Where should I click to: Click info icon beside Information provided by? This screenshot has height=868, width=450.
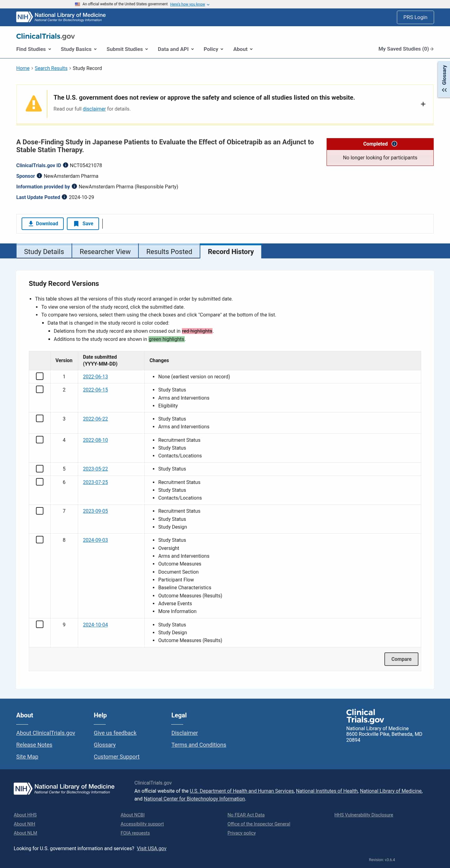[x=74, y=186]
